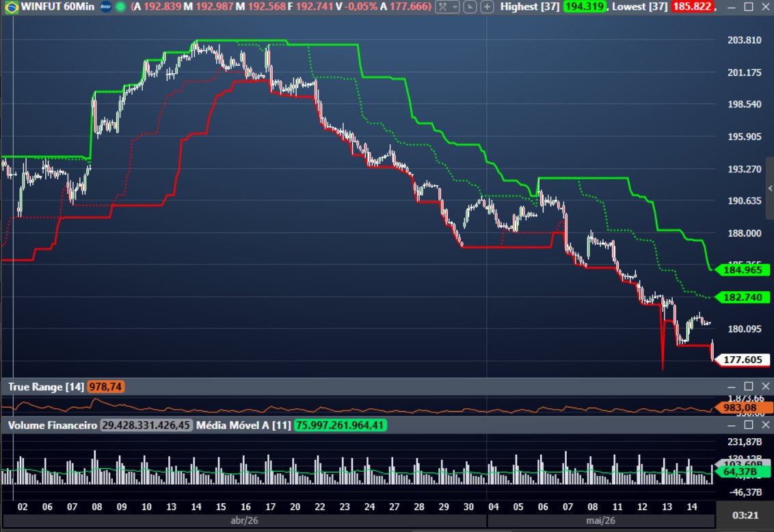Maximize the Volume Financeiro panel
The image size is (774, 532).
[x=748, y=425]
